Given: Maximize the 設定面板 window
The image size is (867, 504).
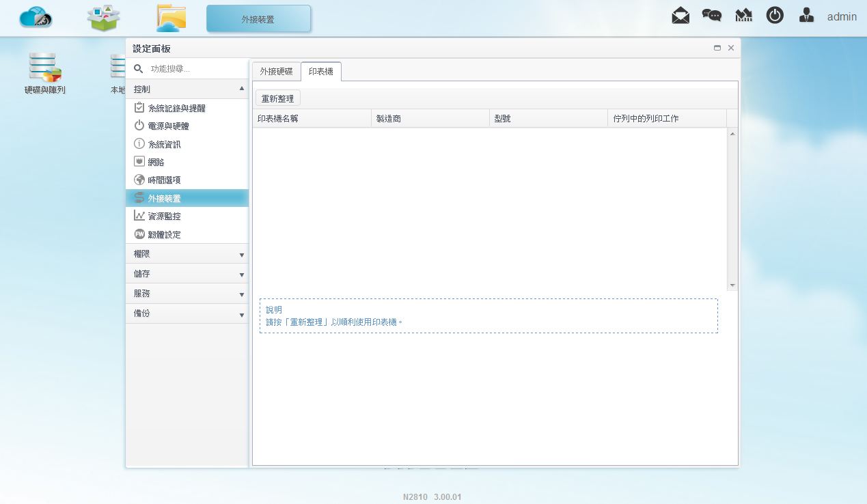Looking at the screenshot, I should [x=717, y=48].
